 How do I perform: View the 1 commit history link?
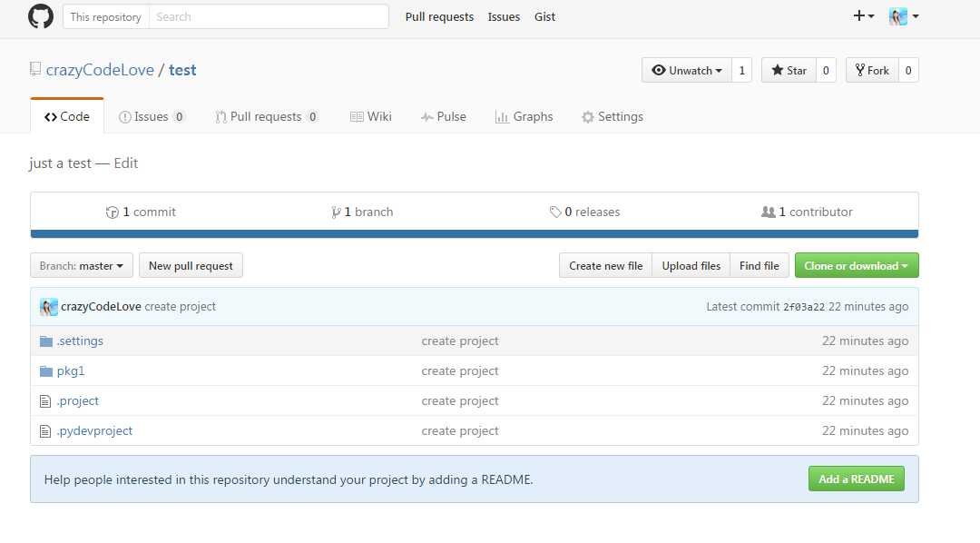142,212
